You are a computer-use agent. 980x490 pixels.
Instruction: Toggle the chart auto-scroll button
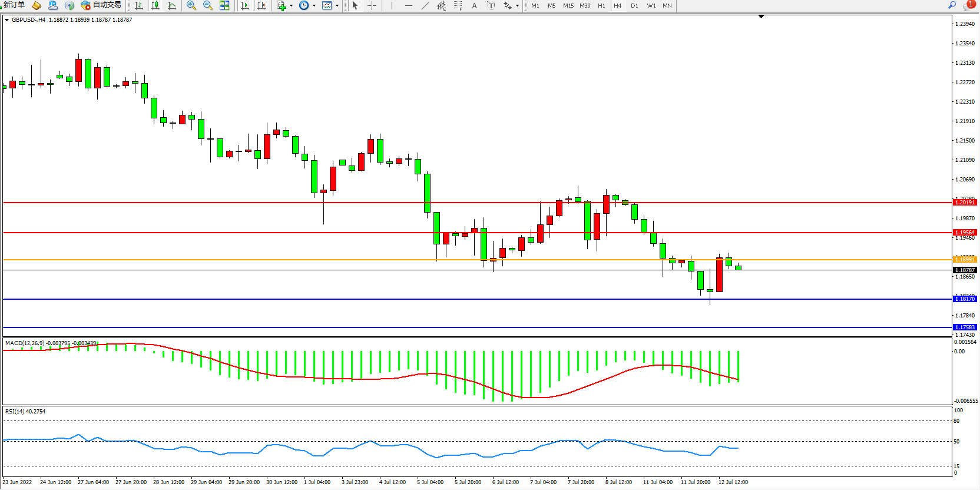pos(245,5)
